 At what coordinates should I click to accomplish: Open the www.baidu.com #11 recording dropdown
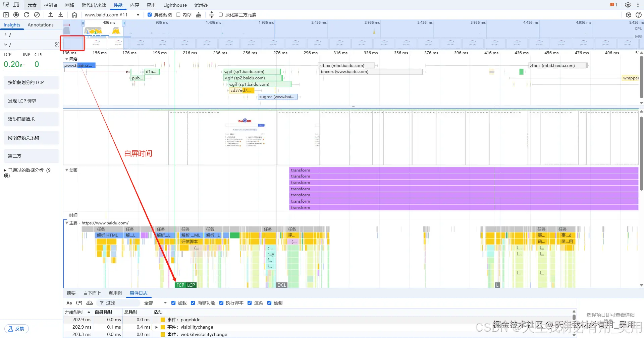point(112,15)
